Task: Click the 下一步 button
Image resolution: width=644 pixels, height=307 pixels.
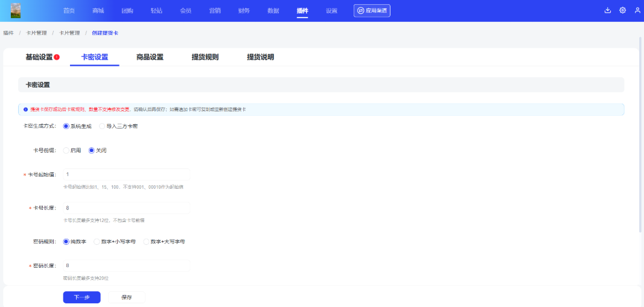Action: pyautogui.click(x=81, y=297)
